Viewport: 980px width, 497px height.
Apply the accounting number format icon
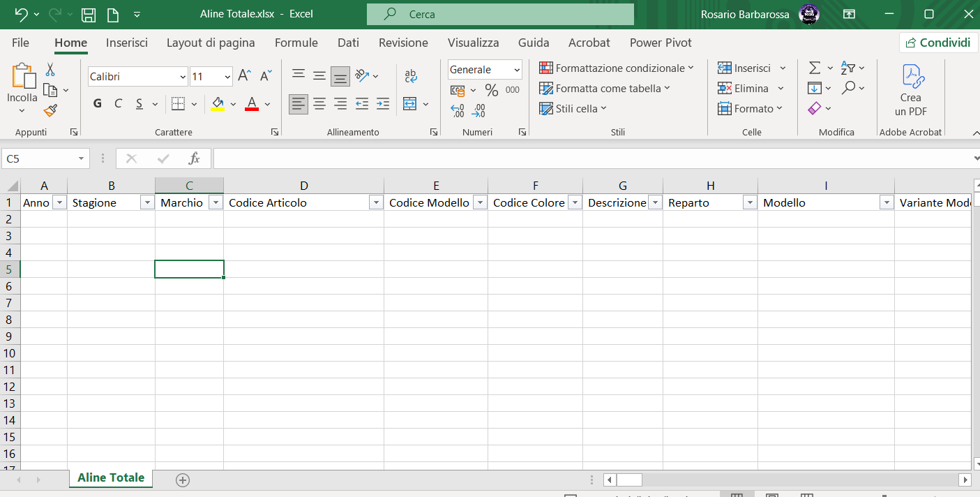pyautogui.click(x=458, y=90)
